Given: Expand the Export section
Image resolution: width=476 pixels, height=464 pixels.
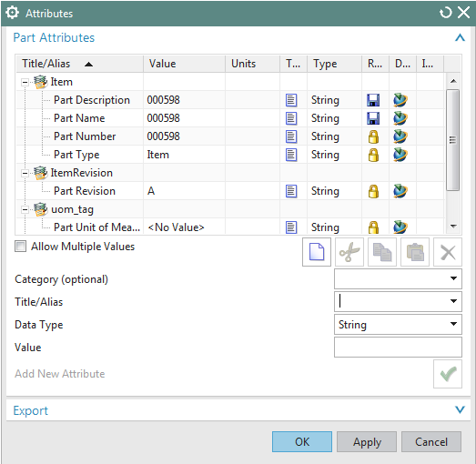Looking at the screenshot, I should coord(460,410).
